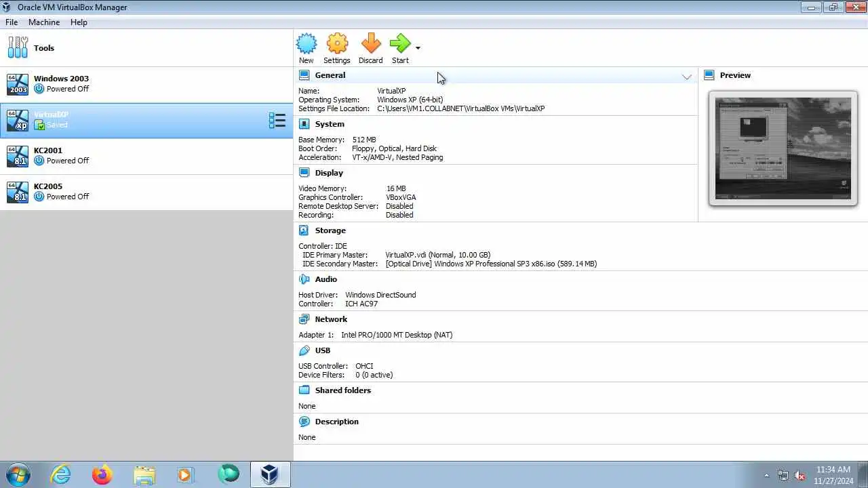The height and width of the screenshot is (488, 868).
Task: Click 'VT-x/AMD-V, Nested Paging' acceleration value
Action: [x=397, y=157]
